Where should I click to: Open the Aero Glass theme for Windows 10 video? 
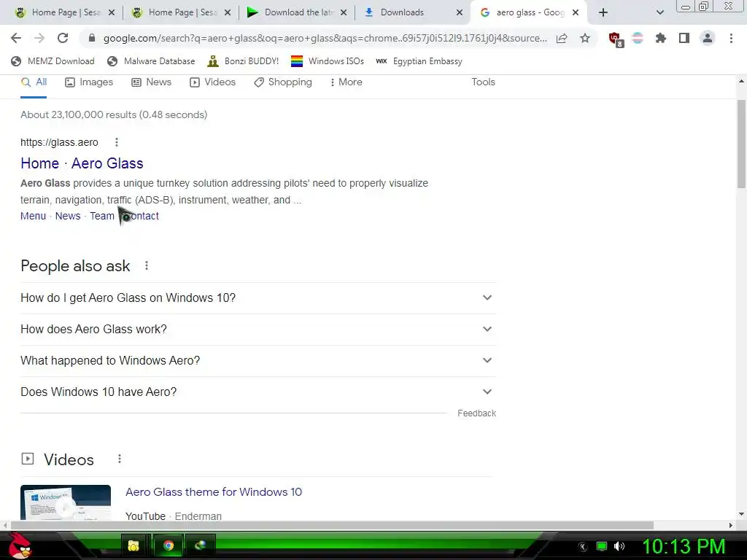214,492
